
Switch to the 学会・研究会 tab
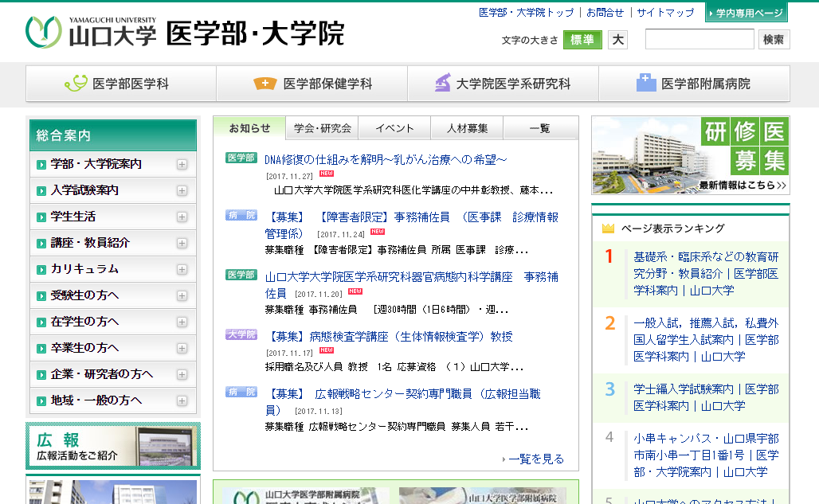coord(323,128)
